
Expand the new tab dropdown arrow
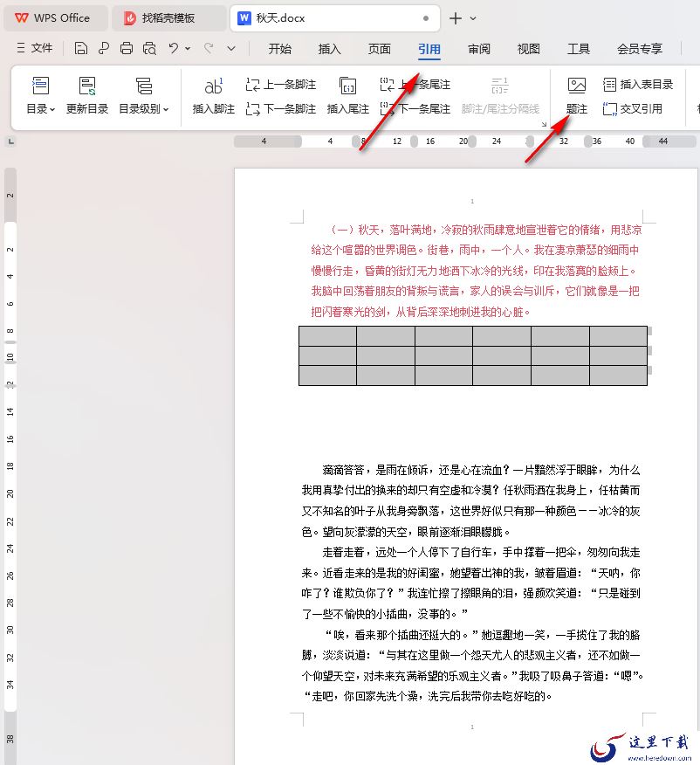[x=473, y=18]
